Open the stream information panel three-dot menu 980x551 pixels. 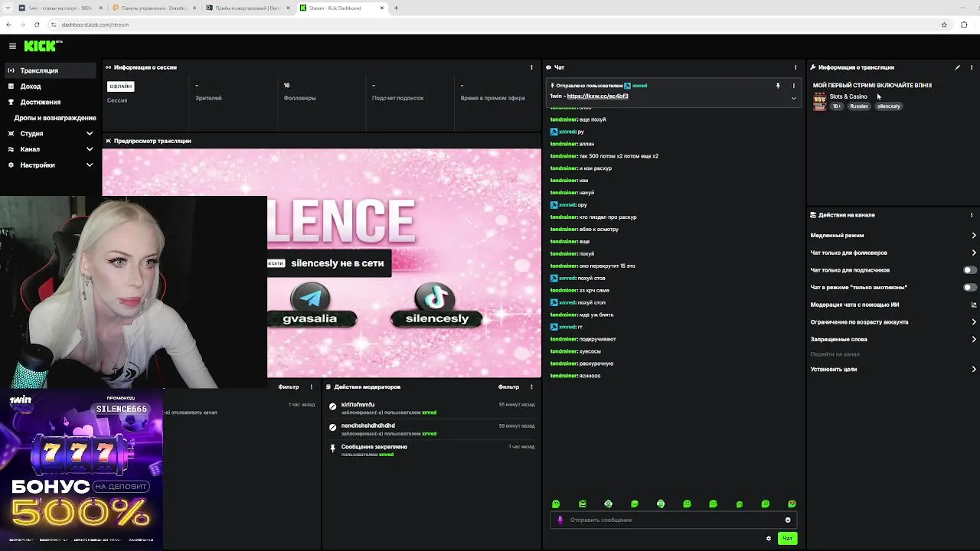coord(972,67)
